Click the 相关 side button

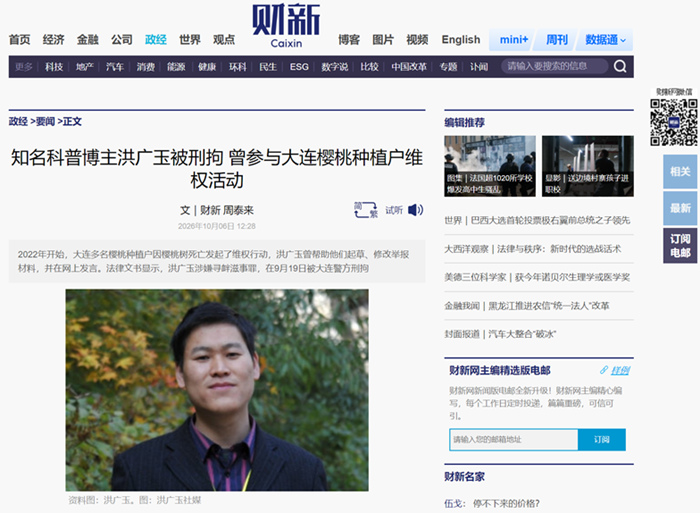(680, 171)
